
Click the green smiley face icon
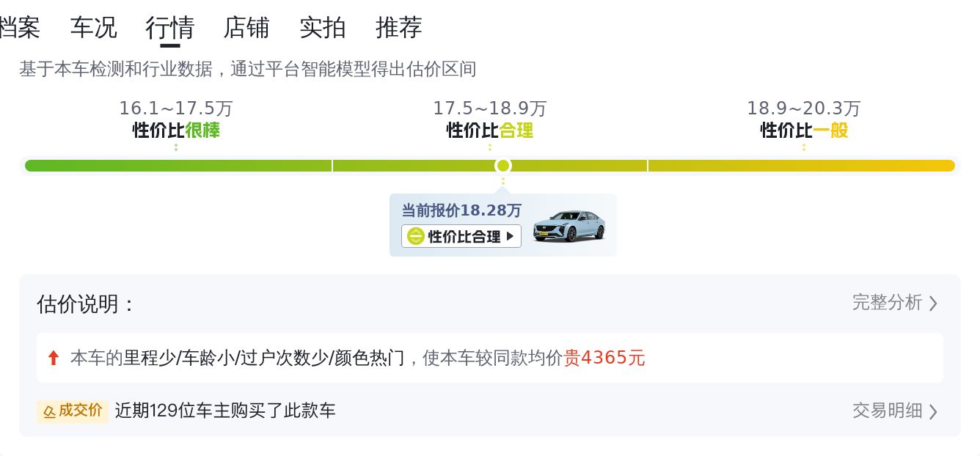coord(415,236)
